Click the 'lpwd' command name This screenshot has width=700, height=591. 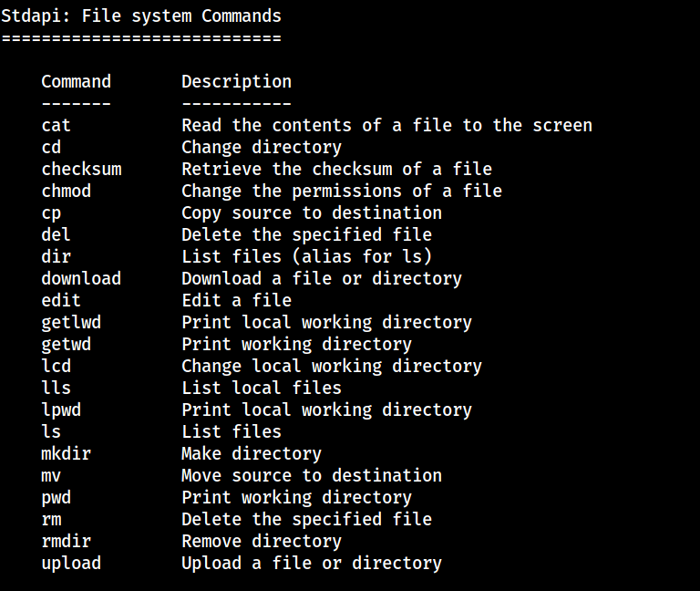tap(61, 410)
